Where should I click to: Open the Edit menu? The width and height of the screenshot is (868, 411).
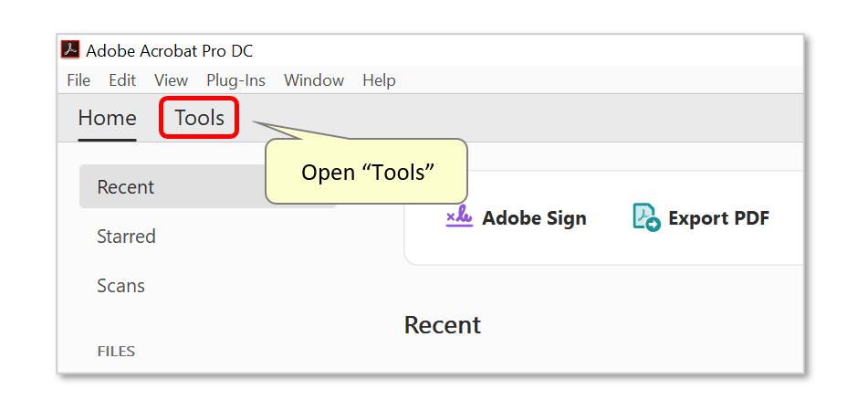click(122, 80)
